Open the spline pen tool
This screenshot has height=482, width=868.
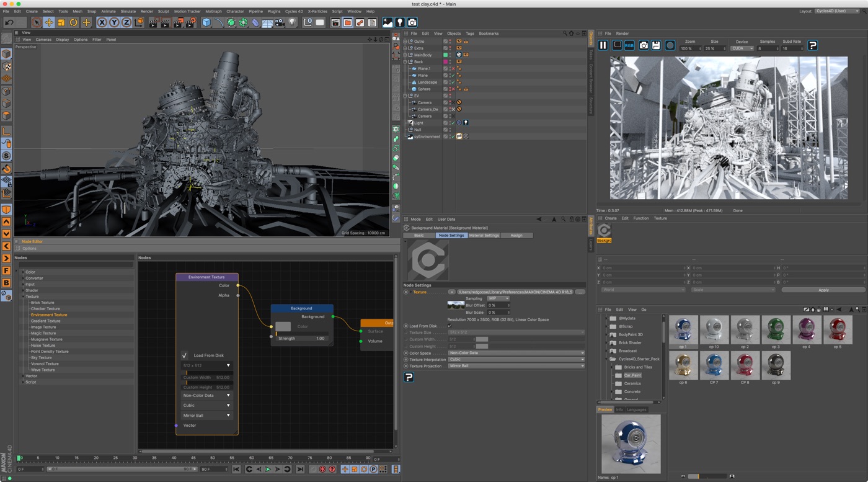(219, 22)
